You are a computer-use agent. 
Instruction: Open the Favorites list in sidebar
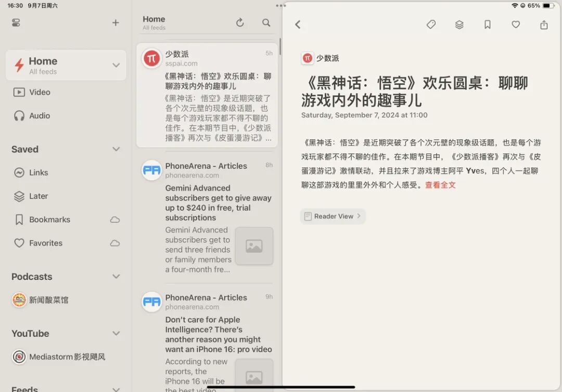[x=66, y=243]
